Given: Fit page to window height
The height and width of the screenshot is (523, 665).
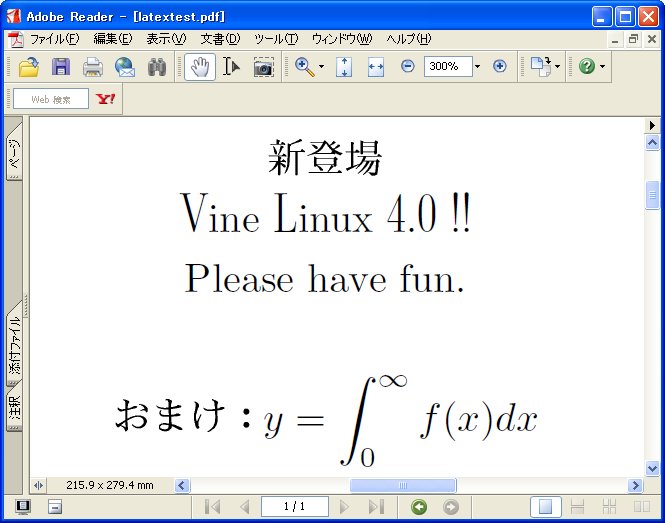Looking at the screenshot, I should (344, 67).
